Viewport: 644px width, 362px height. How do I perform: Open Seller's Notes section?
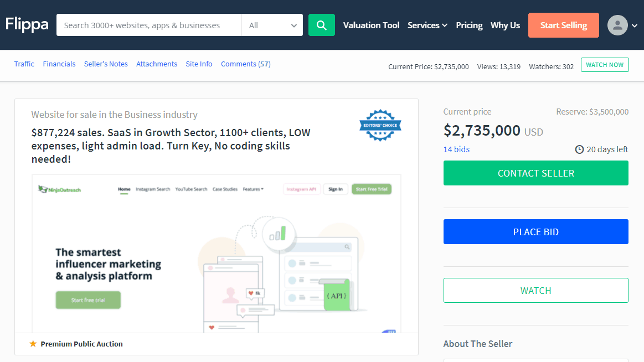106,64
